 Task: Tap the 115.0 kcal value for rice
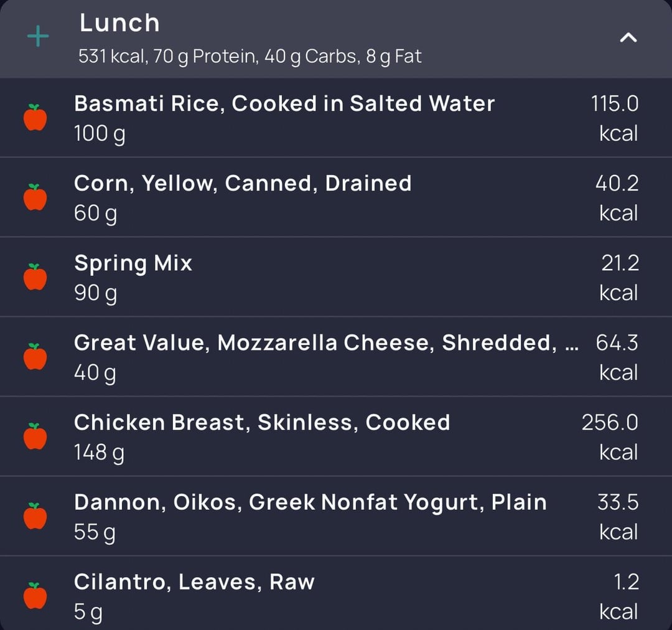click(x=615, y=118)
